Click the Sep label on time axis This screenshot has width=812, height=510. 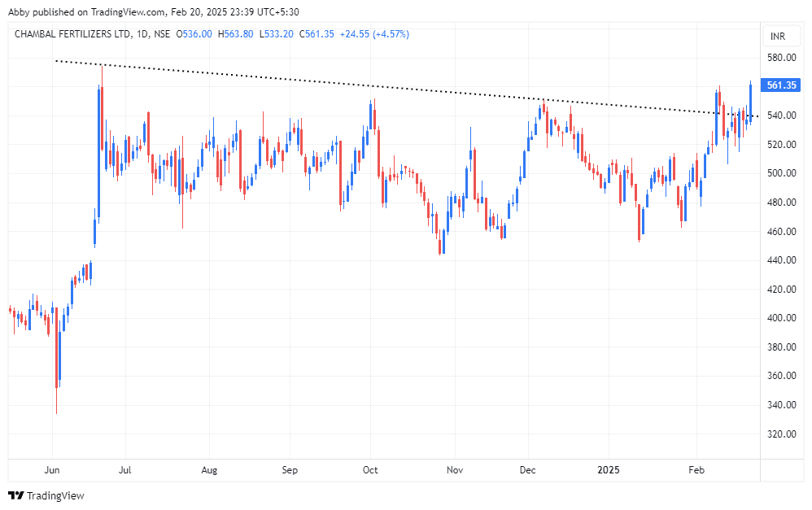pos(290,470)
